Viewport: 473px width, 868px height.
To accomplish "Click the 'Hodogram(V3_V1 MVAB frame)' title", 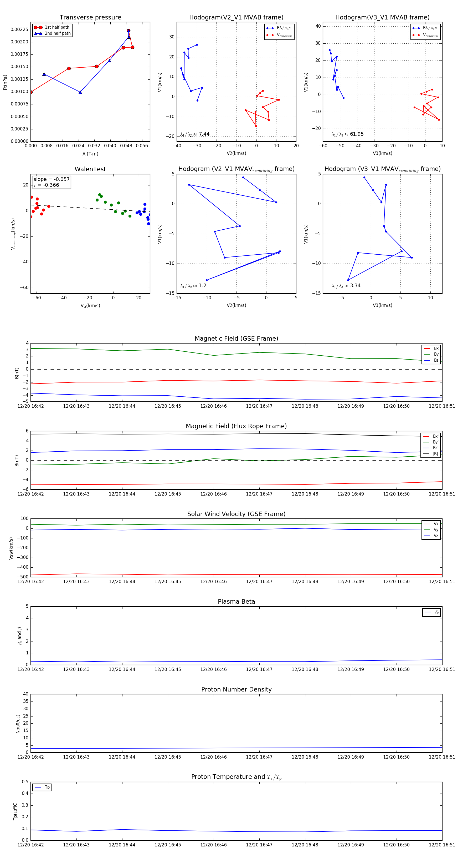I will pos(382,18).
